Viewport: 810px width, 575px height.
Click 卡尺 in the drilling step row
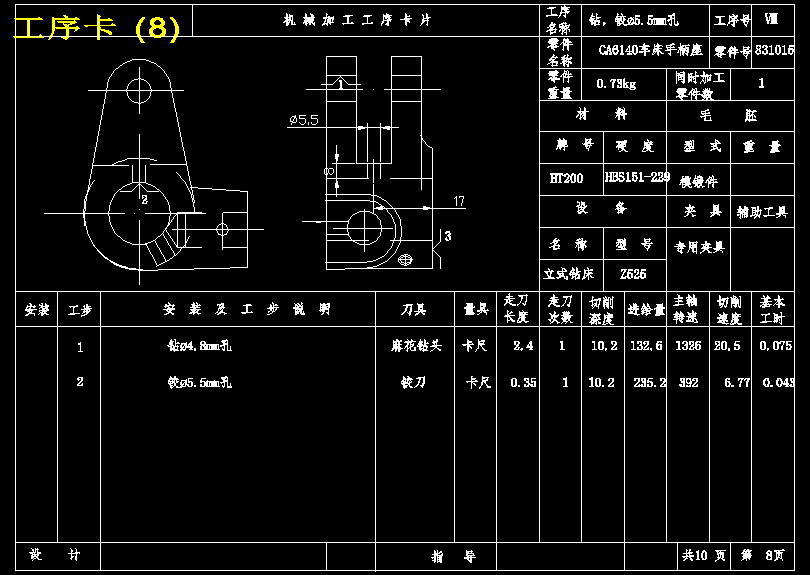475,346
